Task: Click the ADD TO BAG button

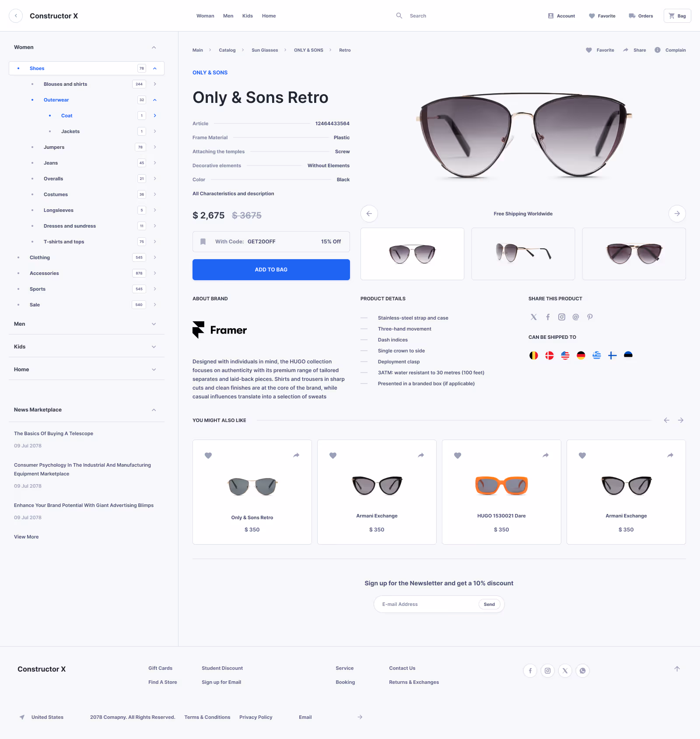Action: [x=271, y=270]
